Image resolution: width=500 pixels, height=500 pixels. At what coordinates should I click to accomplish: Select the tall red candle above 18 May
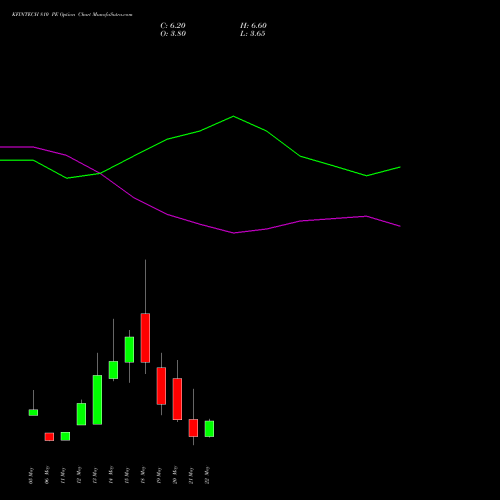pyautogui.click(x=145, y=338)
